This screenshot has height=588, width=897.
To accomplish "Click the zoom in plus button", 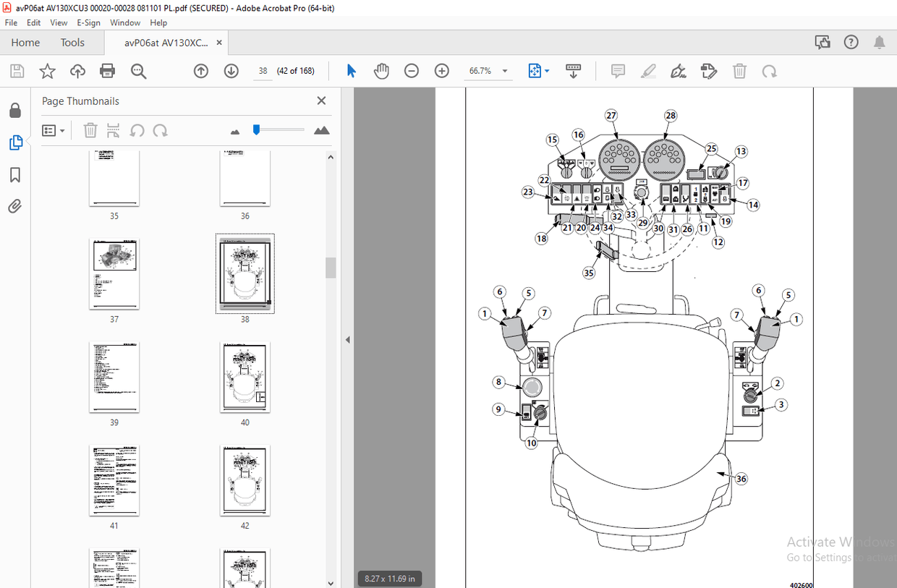I will (442, 71).
